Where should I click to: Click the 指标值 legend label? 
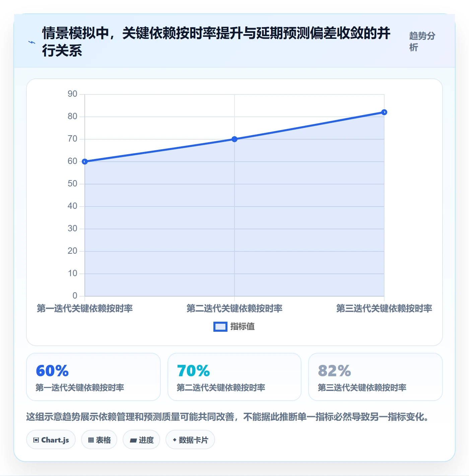pyautogui.click(x=243, y=326)
